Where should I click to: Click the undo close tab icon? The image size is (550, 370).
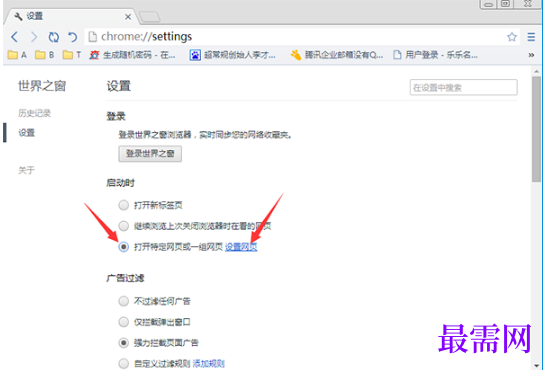73,37
